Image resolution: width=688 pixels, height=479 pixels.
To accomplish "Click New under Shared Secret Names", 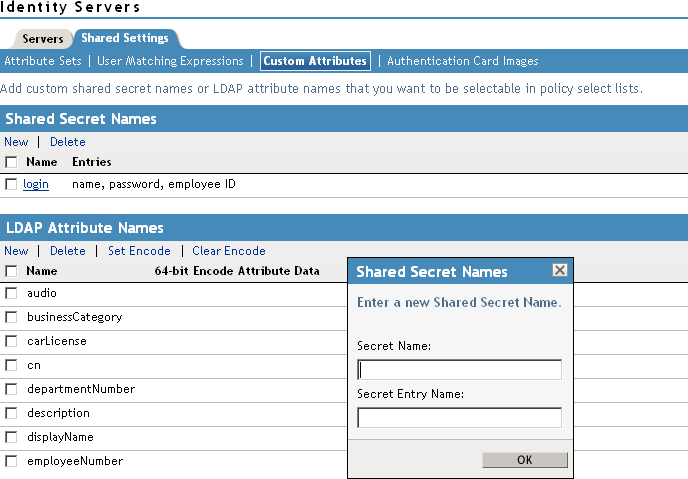I will pos(16,142).
